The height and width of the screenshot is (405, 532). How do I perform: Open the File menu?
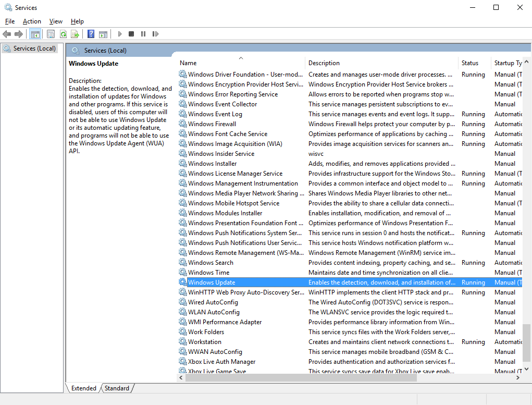click(10, 21)
